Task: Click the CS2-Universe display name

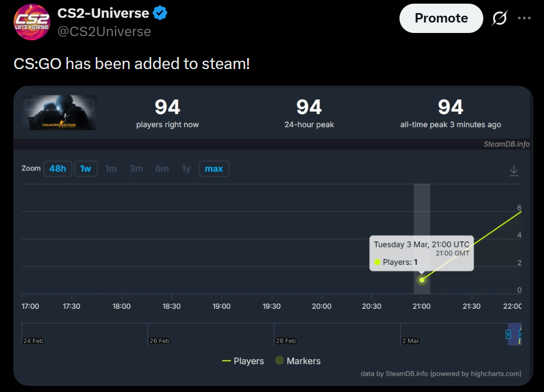Action: pos(103,14)
